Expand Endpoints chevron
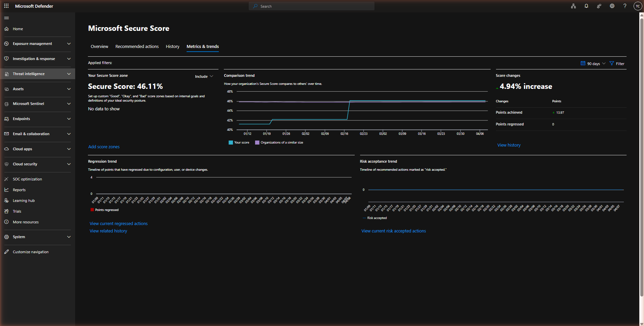This screenshot has height=326, width=644. point(69,119)
